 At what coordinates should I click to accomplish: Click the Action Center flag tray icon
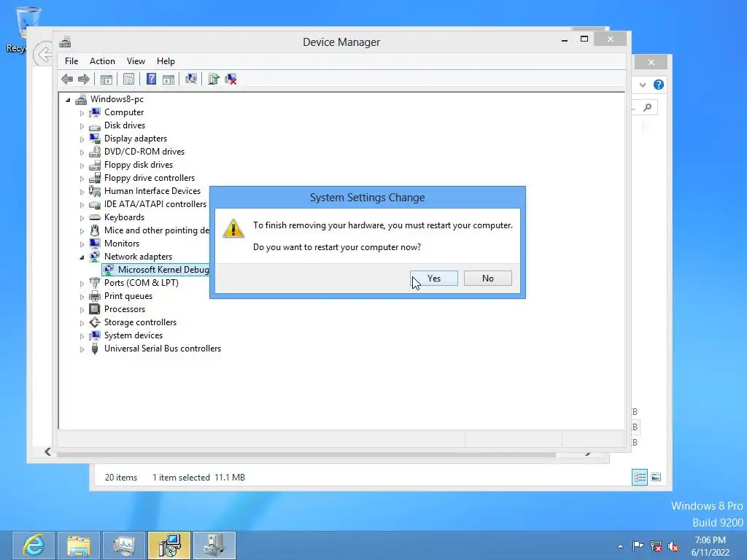(x=638, y=546)
